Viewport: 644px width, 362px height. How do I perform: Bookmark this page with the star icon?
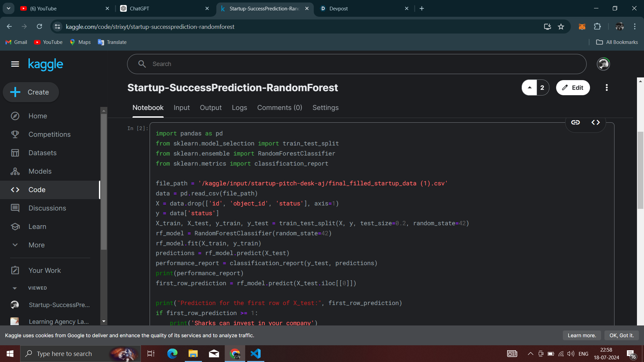561,26
